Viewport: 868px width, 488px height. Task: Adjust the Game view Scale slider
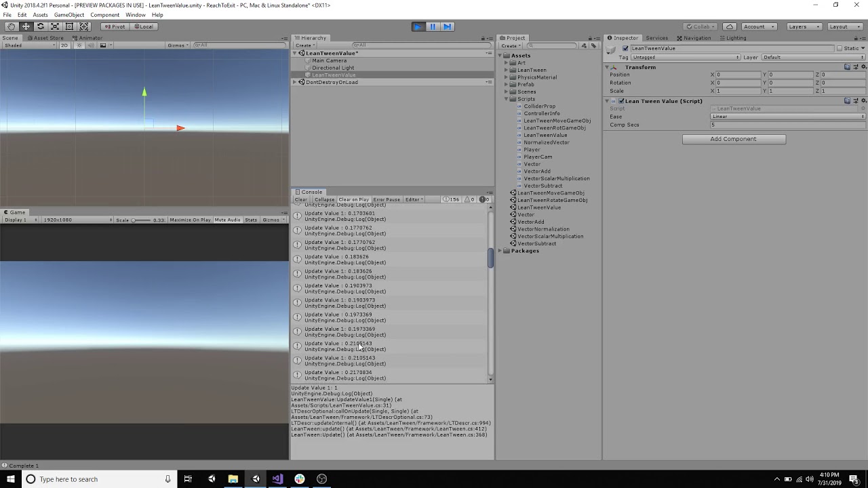pos(141,220)
